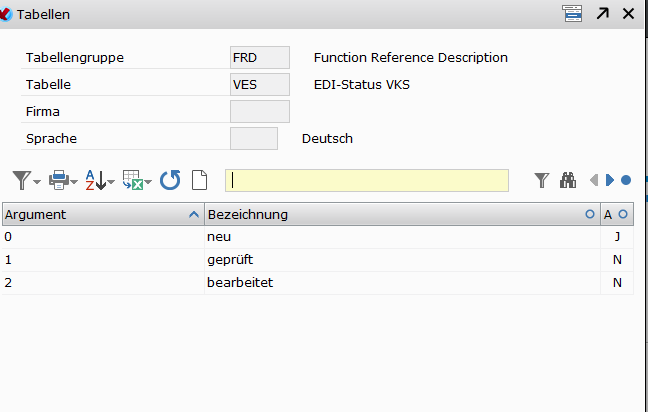The image size is (648, 412).
Task: Expand the print options dropdown arrow
Action: click(74, 182)
